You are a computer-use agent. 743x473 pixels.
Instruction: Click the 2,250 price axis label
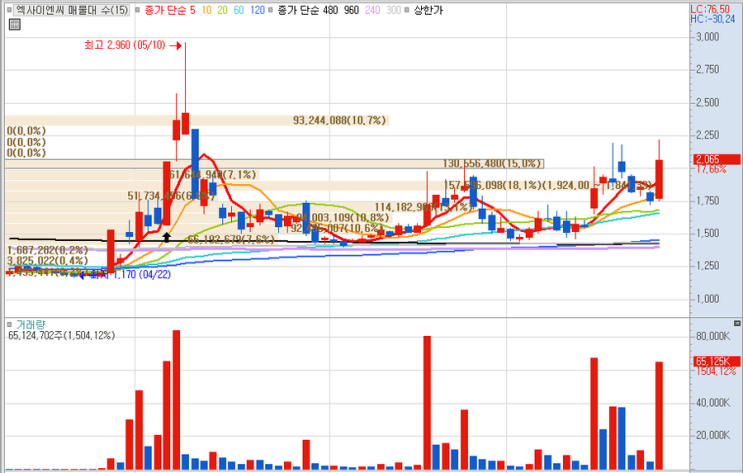coord(707,135)
